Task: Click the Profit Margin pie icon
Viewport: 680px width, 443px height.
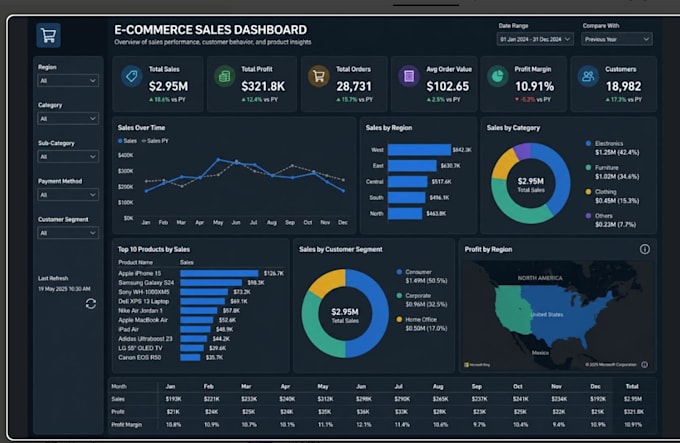Action: coord(497,76)
